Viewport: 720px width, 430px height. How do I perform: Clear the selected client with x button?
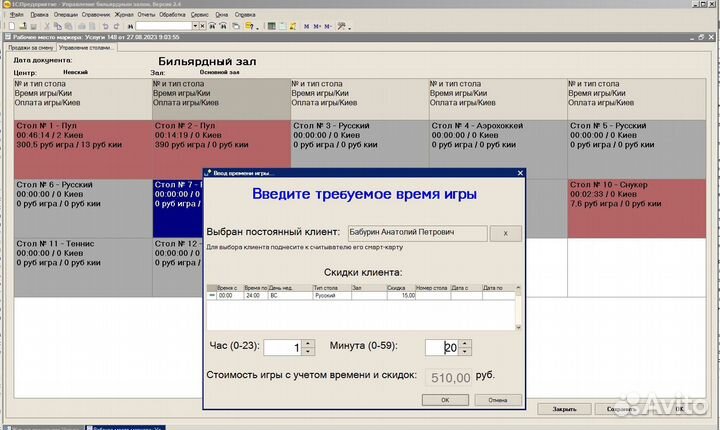[x=505, y=232]
